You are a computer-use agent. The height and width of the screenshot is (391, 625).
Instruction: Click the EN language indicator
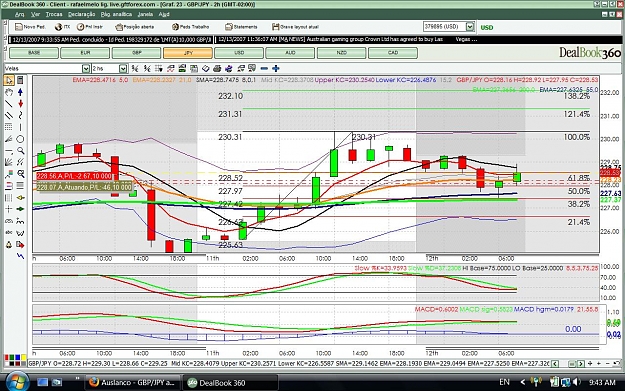504,382
